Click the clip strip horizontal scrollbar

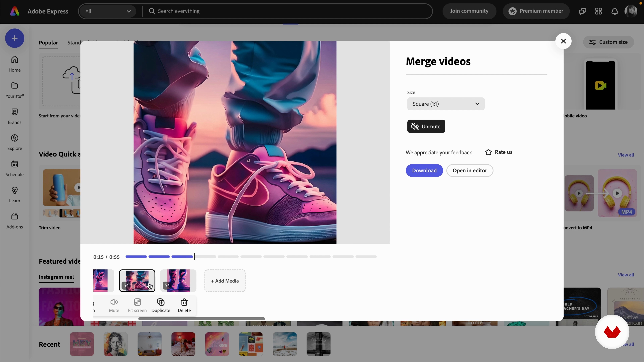(x=201, y=319)
